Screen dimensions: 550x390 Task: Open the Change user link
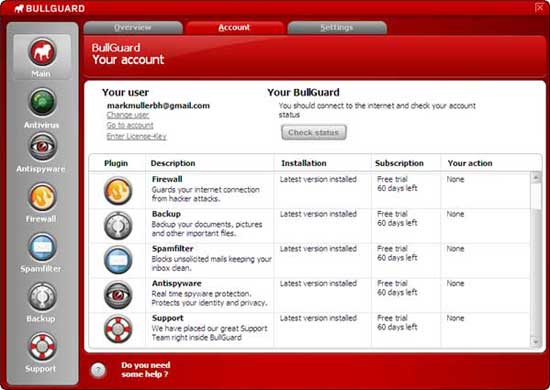(128, 115)
